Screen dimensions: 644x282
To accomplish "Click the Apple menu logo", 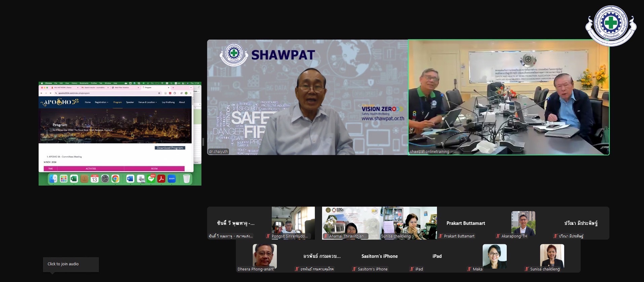I will click(x=42, y=83).
